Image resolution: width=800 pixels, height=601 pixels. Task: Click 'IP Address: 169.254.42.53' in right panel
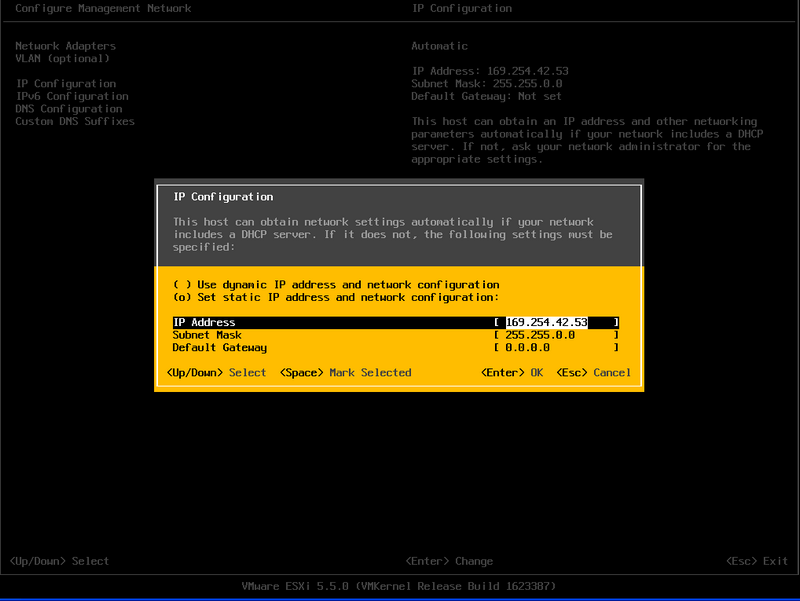[x=490, y=71]
